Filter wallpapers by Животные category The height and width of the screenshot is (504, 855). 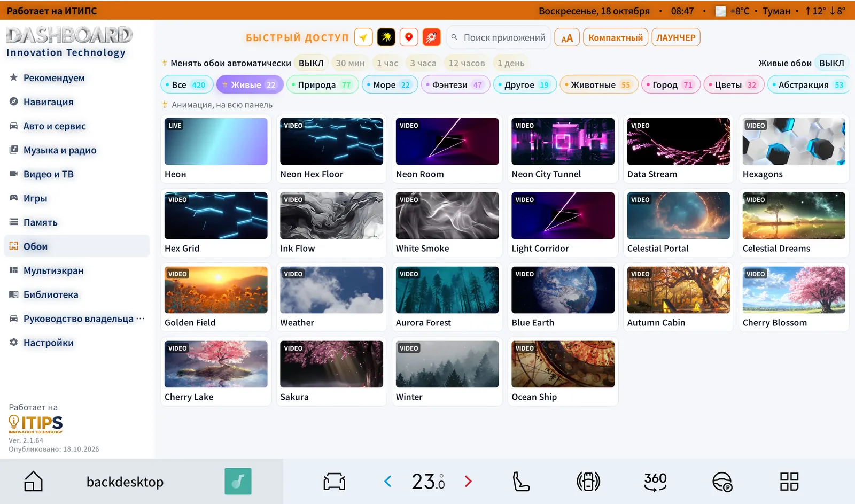coord(599,84)
